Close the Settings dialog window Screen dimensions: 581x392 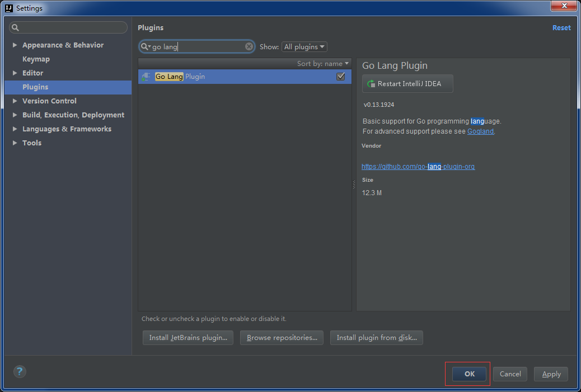click(x=564, y=6)
